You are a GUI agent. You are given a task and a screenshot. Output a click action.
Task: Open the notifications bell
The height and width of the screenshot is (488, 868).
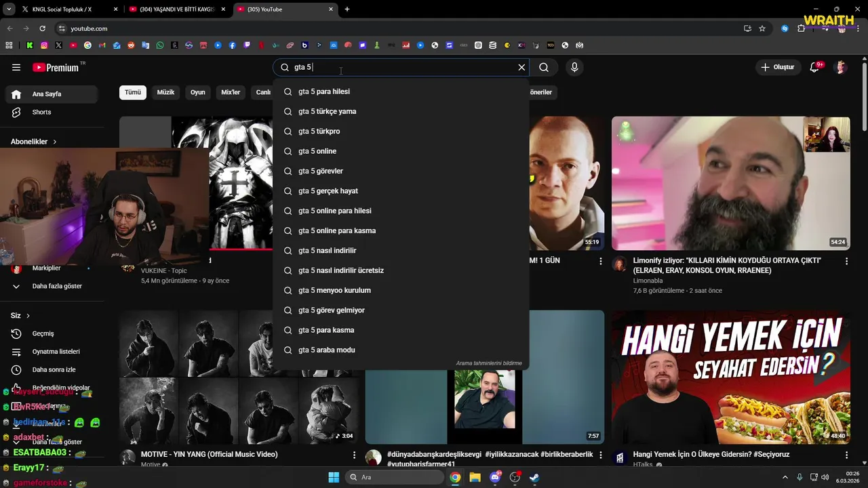tap(815, 67)
